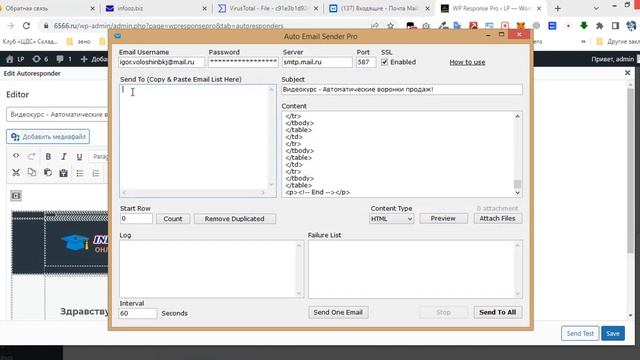Click Copy icon in editor toolbar
The image size is (640, 360).
(31, 173)
